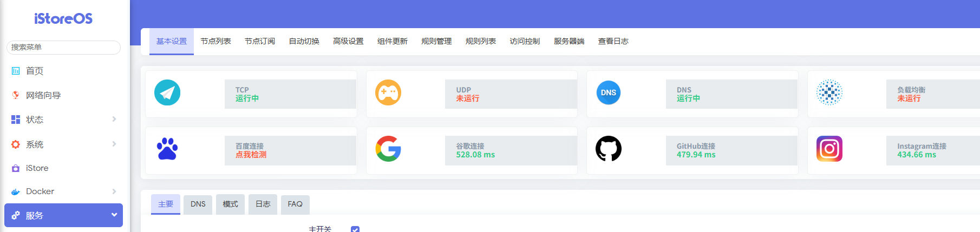Open the 查看日志 tab
Viewport: 980px width, 232px height.
click(x=613, y=41)
